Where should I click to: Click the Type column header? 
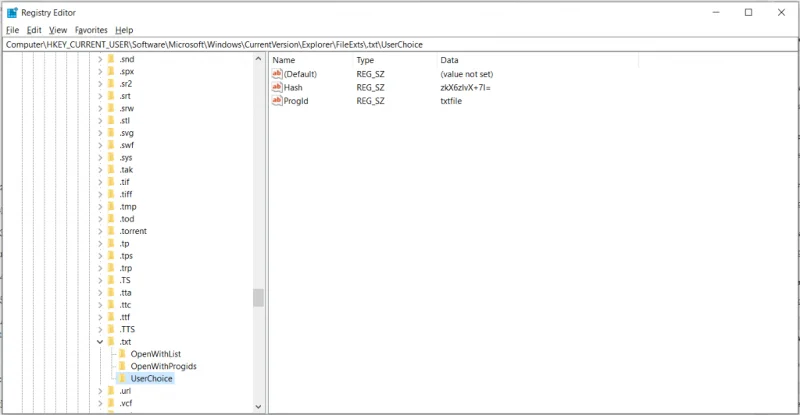point(365,61)
